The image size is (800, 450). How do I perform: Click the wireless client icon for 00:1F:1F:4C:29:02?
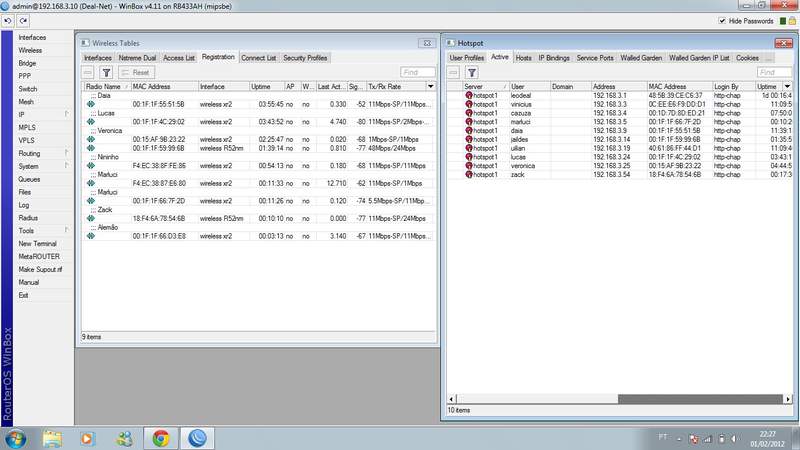pyautogui.click(x=91, y=122)
